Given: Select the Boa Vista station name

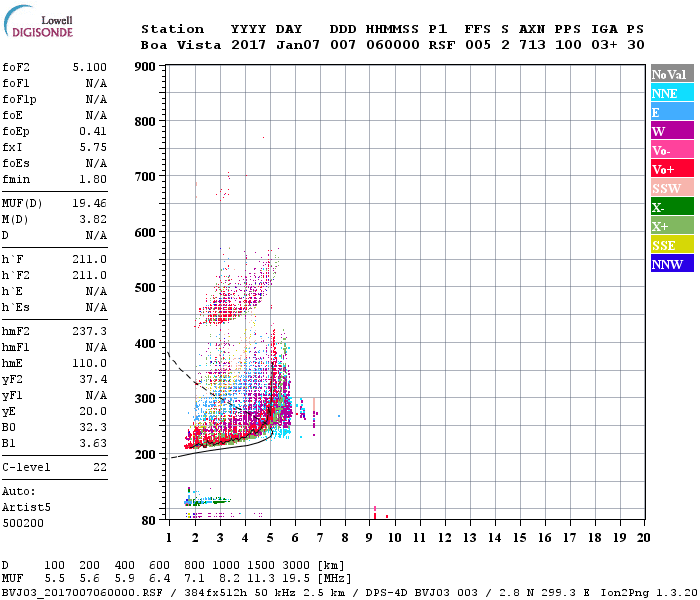Looking at the screenshot, I should pos(181,45).
